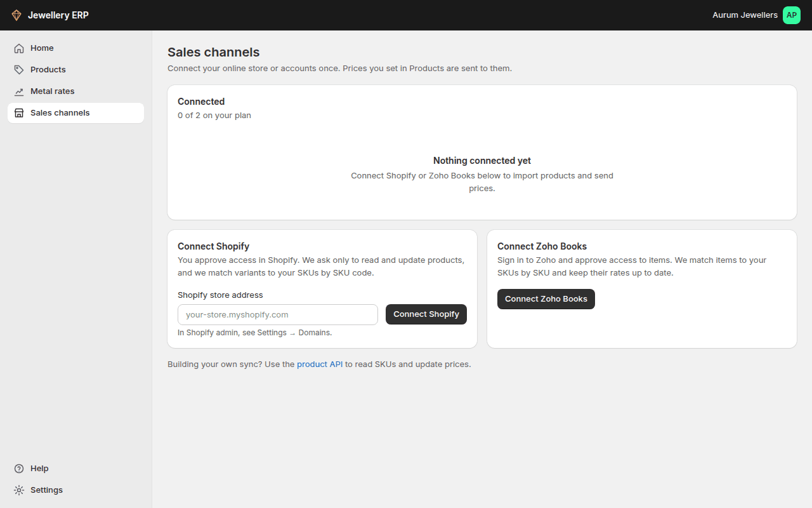Click the Connect Zoho Books card heading
This screenshot has width=812, height=508.
coord(542,246)
